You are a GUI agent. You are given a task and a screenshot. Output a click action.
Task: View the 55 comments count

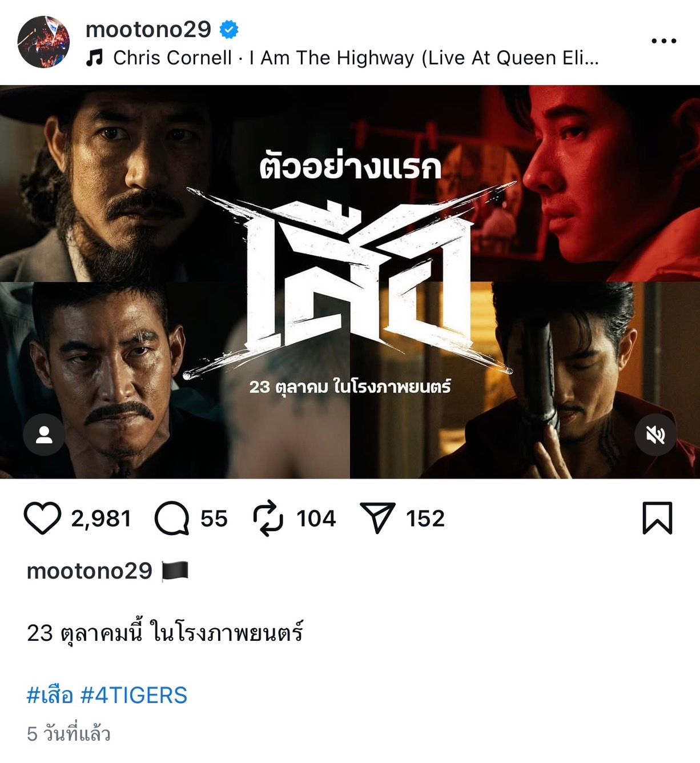(x=214, y=519)
